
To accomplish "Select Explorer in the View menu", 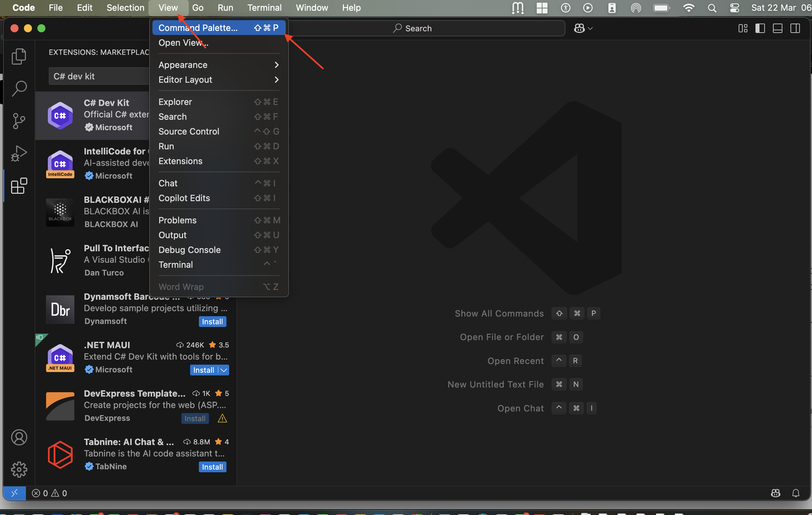I will [x=218, y=102].
